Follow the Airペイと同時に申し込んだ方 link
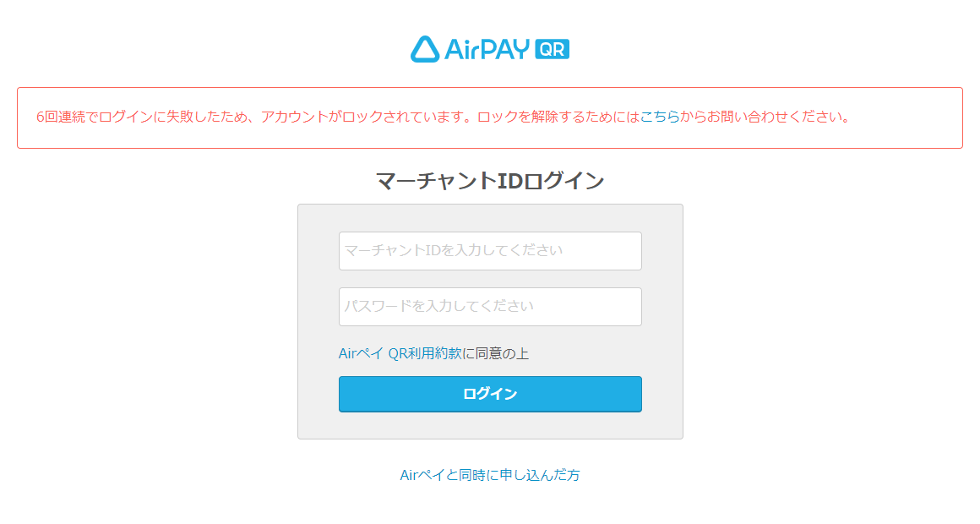The width and height of the screenshot is (980, 524). tap(490, 475)
